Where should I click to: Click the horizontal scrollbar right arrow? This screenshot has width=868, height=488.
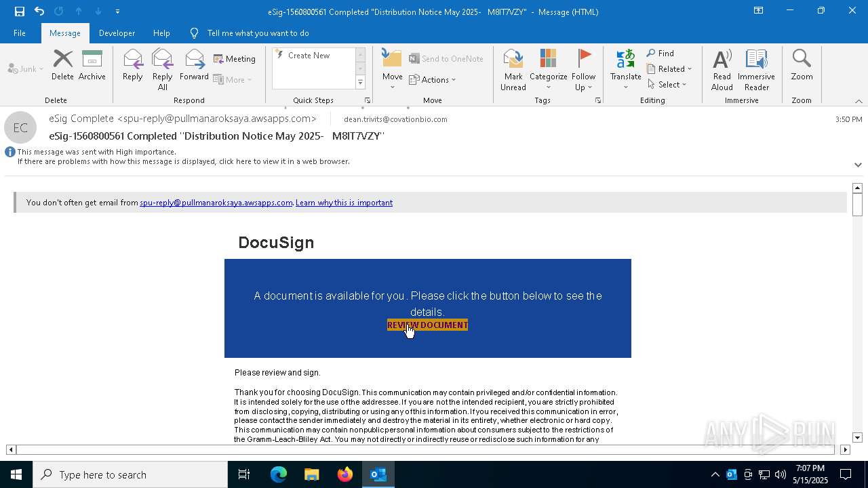845,449
